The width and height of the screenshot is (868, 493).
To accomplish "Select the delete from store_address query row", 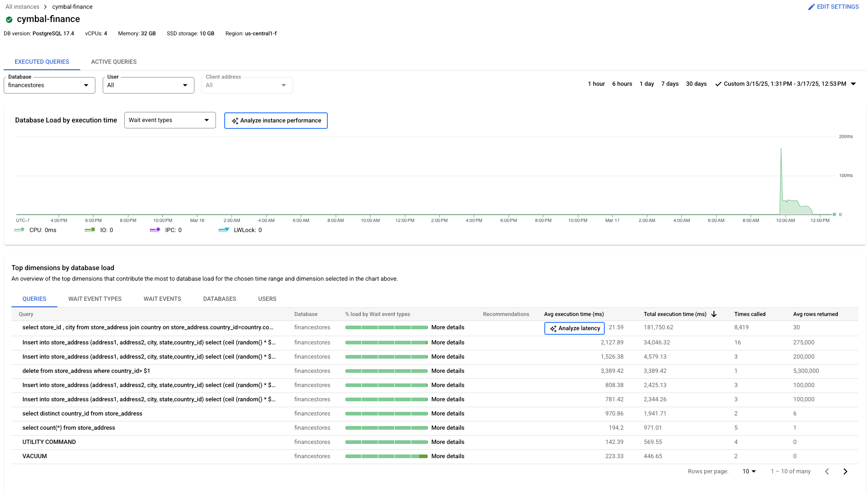I will 87,371.
